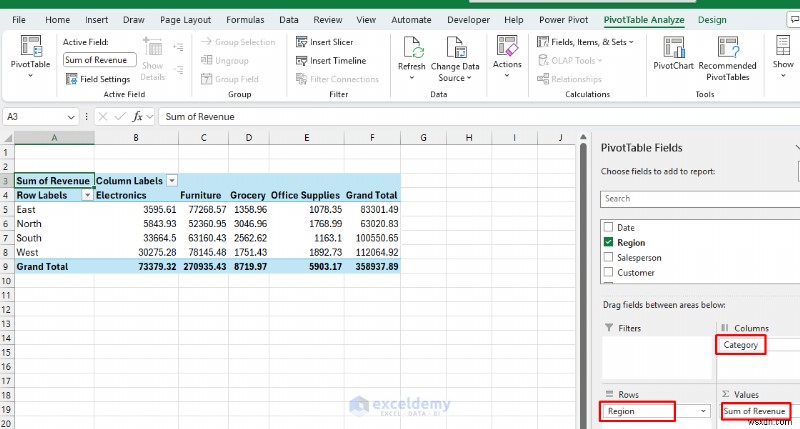Open the Row Labels filter dropdown
The height and width of the screenshot is (429, 800).
coord(87,195)
